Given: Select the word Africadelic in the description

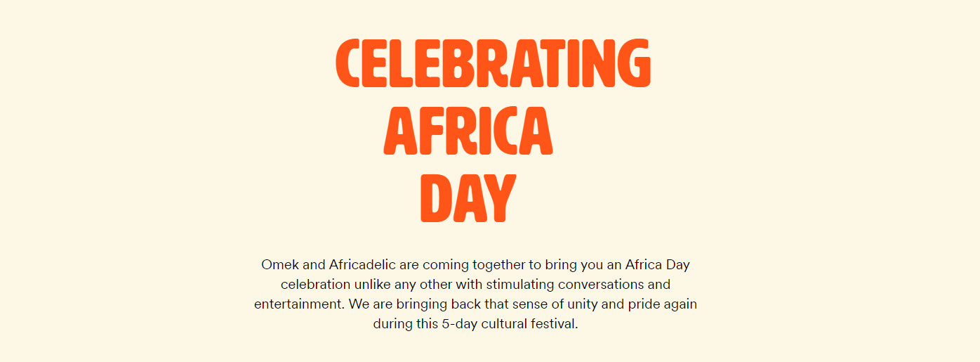Looking at the screenshot, I should 363,265.
